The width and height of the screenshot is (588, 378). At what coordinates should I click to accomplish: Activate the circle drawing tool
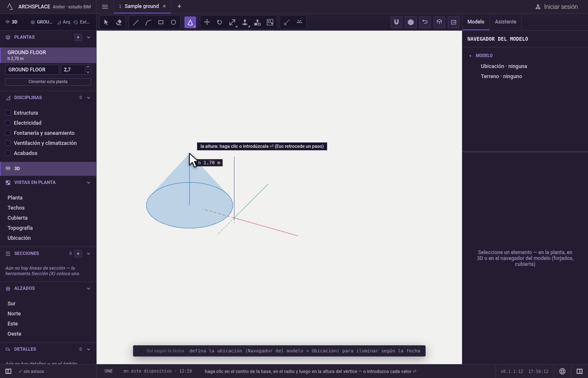[x=173, y=22]
